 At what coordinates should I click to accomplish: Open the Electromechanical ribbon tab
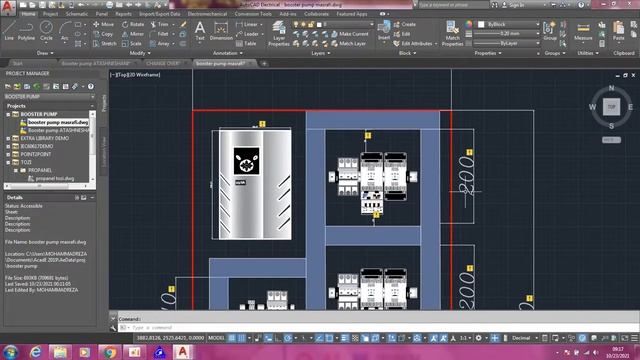click(x=207, y=14)
